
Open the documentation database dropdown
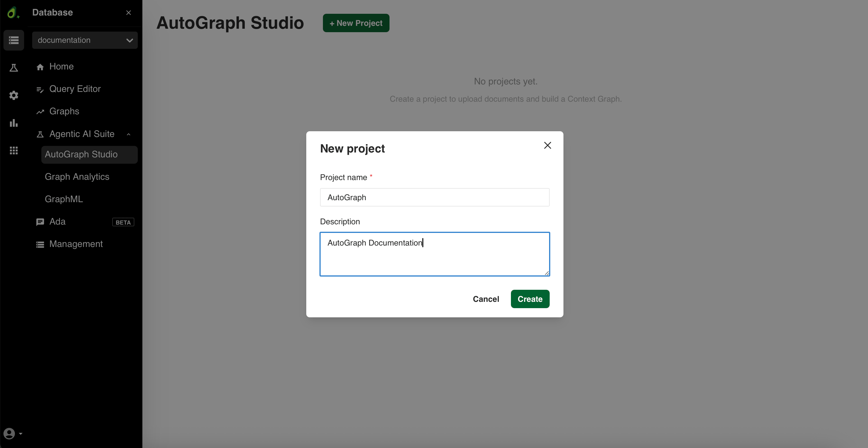[85, 40]
